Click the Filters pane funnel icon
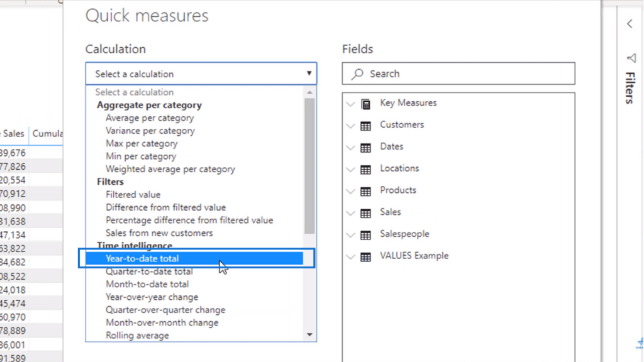644x362 pixels. (x=631, y=58)
